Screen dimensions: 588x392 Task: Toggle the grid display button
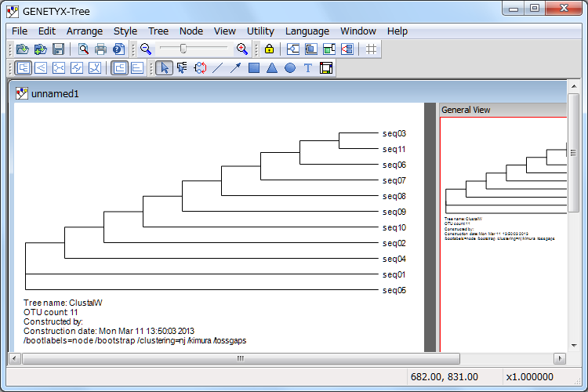pyautogui.click(x=372, y=49)
